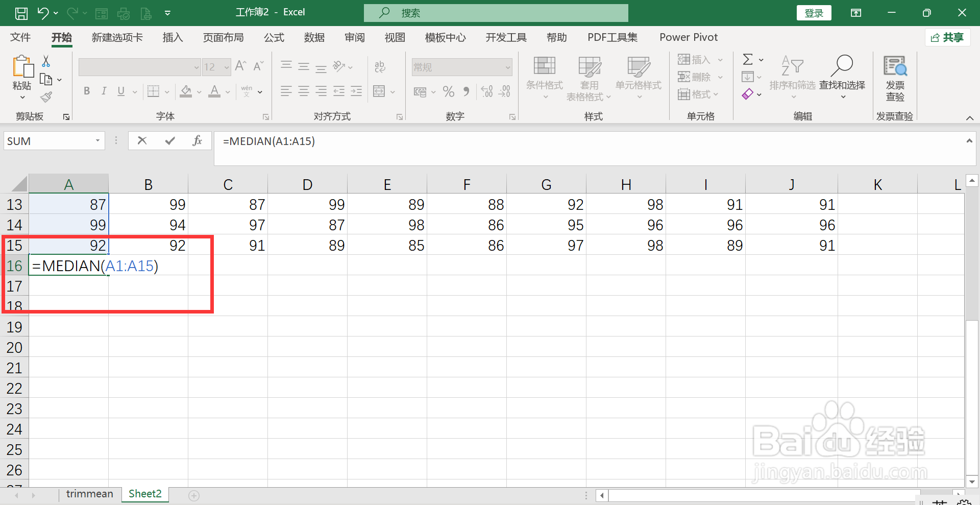Cancel formula entry with X icon

coord(142,141)
